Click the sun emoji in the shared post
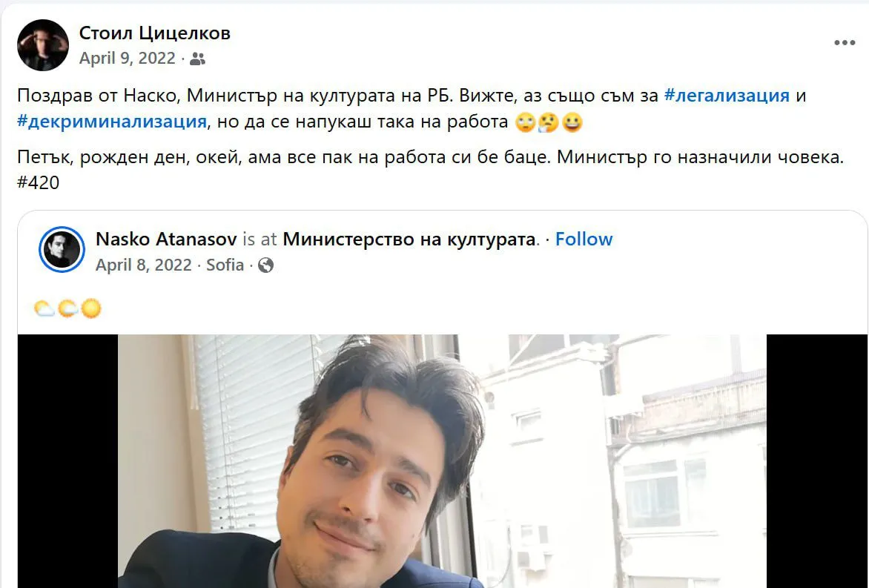 (91, 308)
